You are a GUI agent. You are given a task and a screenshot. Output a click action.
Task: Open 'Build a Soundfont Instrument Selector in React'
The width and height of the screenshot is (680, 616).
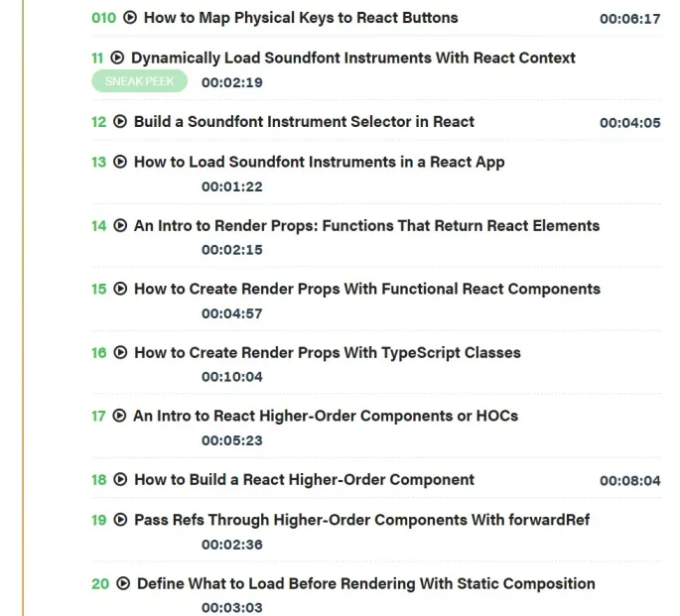pyautogui.click(x=304, y=122)
